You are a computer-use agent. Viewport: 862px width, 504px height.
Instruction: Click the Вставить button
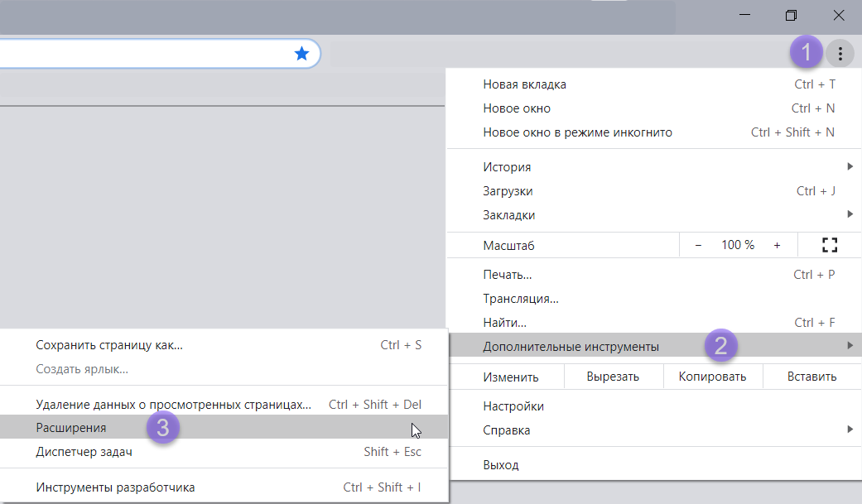811,377
